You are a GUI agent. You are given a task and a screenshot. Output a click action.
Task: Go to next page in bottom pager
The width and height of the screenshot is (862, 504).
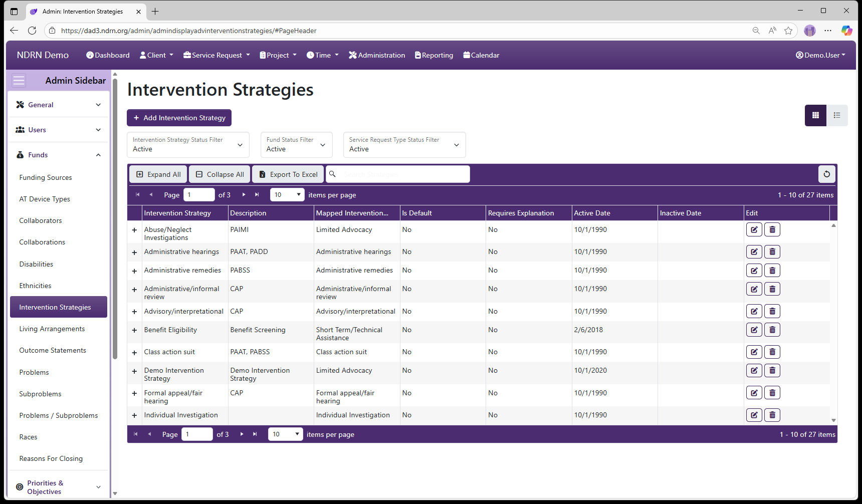[242, 434]
